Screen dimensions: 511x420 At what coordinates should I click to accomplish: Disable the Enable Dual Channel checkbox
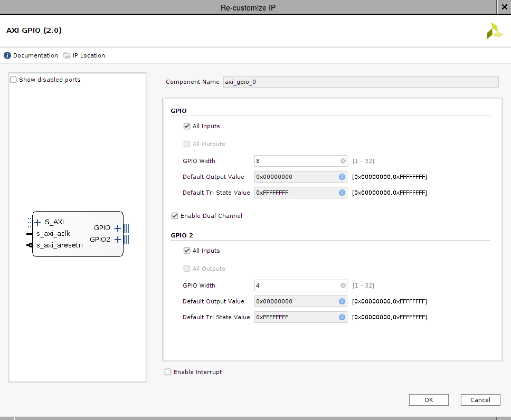coord(175,216)
